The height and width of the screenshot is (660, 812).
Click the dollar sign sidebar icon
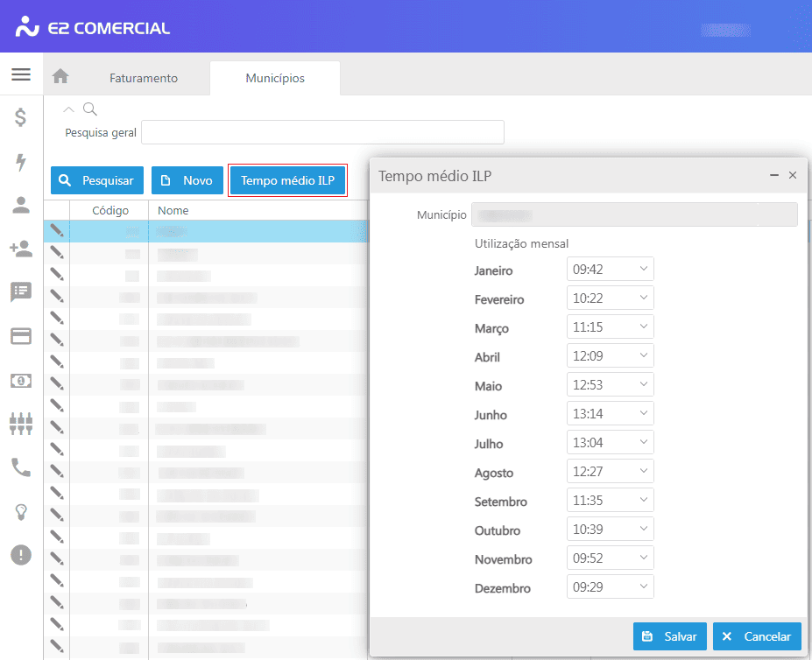21,117
